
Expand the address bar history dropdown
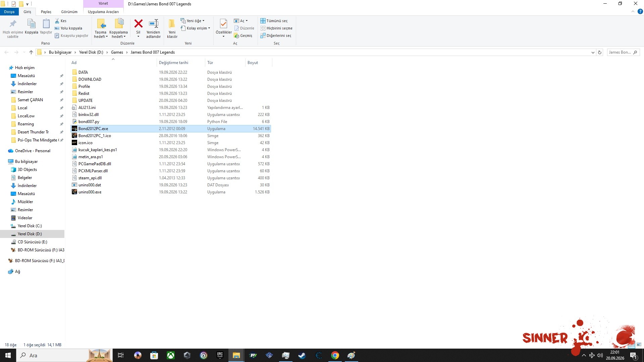click(593, 52)
